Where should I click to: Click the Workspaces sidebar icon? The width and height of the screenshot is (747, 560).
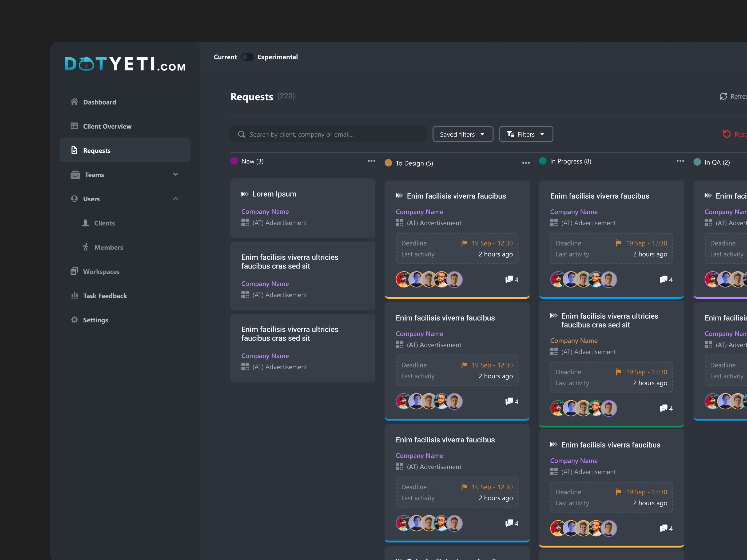75,271
